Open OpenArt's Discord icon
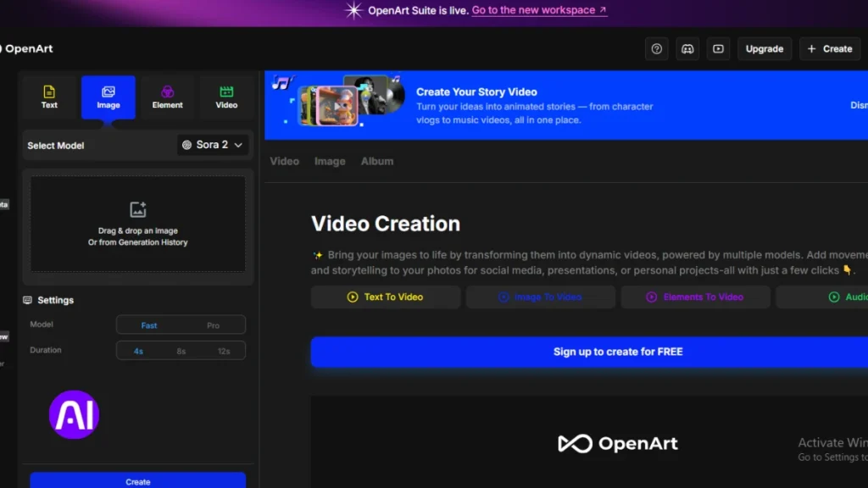This screenshot has width=868, height=488. [687, 48]
